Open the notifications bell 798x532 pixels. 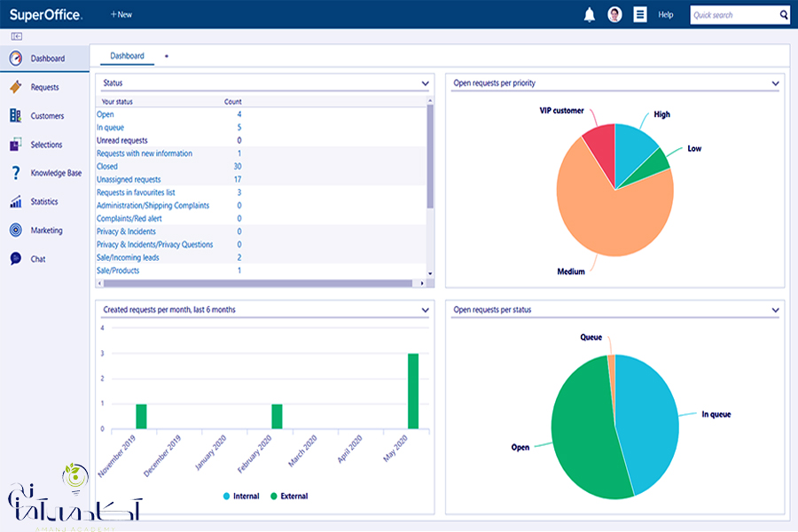590,15
